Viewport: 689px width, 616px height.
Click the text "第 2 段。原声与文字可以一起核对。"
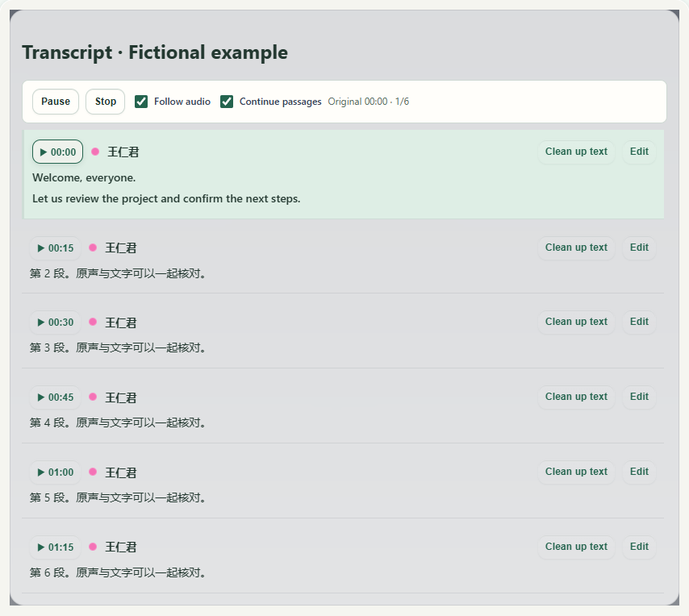pos(118,273)
